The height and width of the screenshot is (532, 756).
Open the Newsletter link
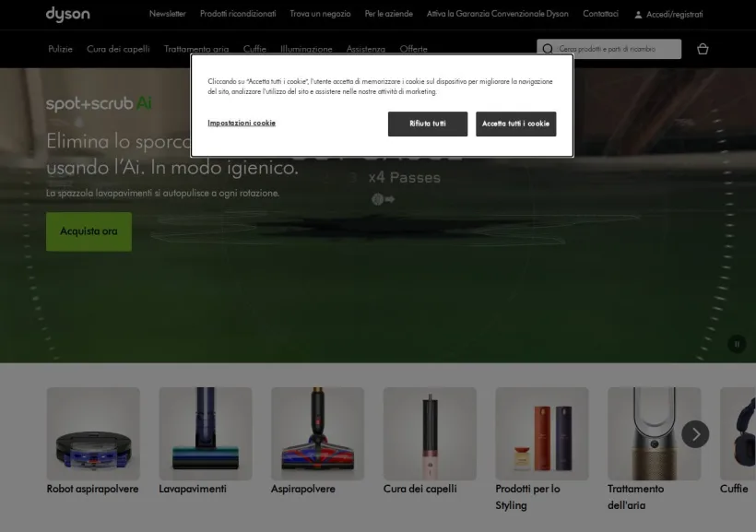(167, 14)
